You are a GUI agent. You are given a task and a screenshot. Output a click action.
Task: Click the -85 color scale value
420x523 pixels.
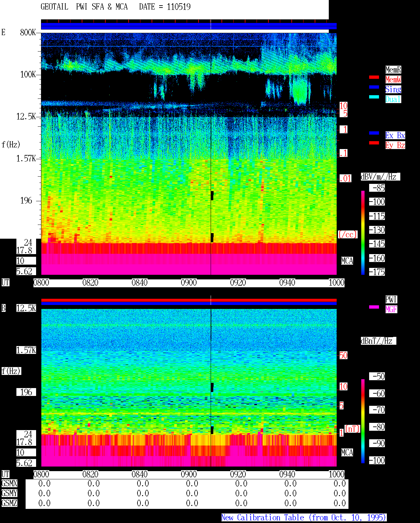[x=377, y=188]
